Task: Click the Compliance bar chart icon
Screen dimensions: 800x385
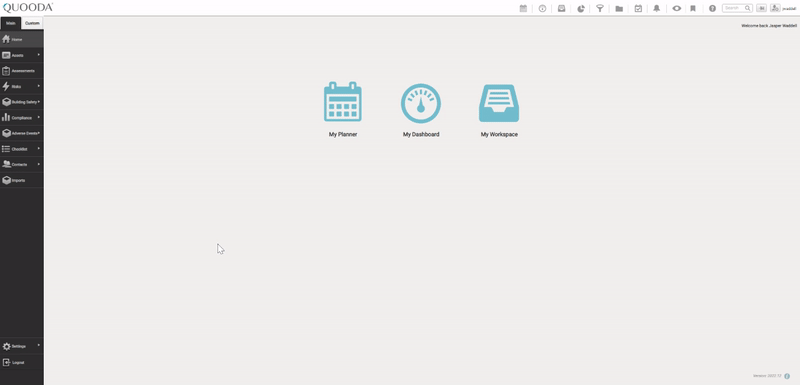Action: 6,117
